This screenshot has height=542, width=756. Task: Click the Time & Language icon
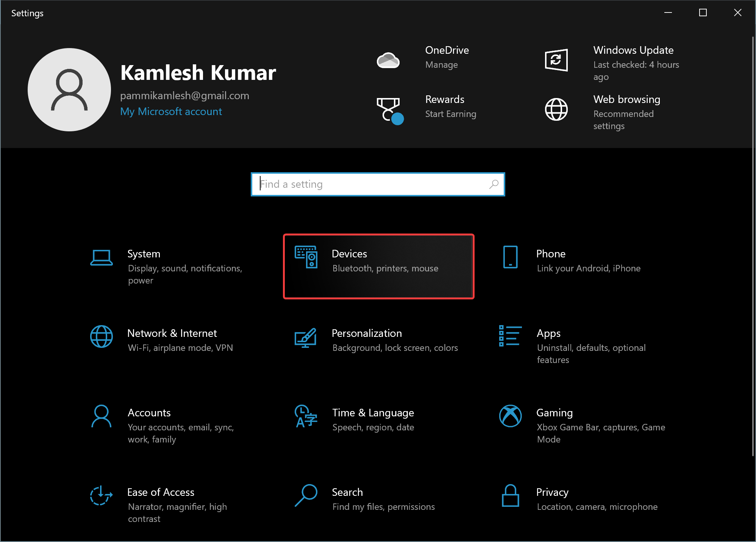pyautogui.click(x=306, y=416)
